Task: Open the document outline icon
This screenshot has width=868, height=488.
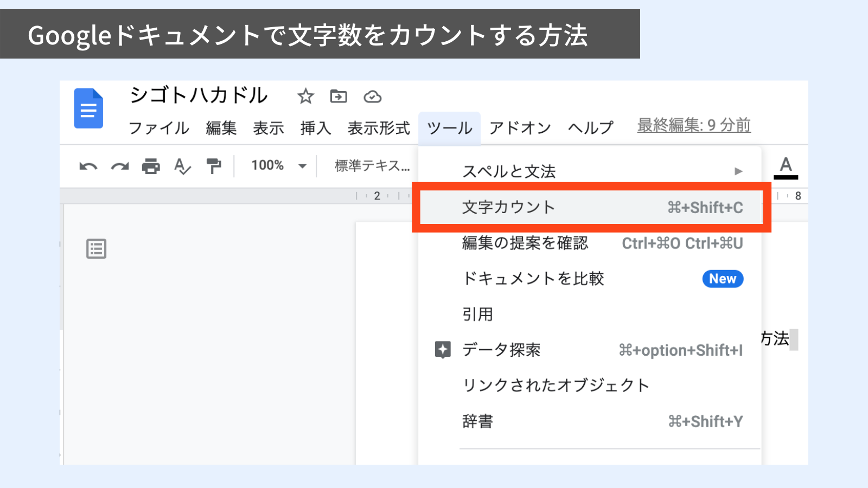Action: coord(96,249)
